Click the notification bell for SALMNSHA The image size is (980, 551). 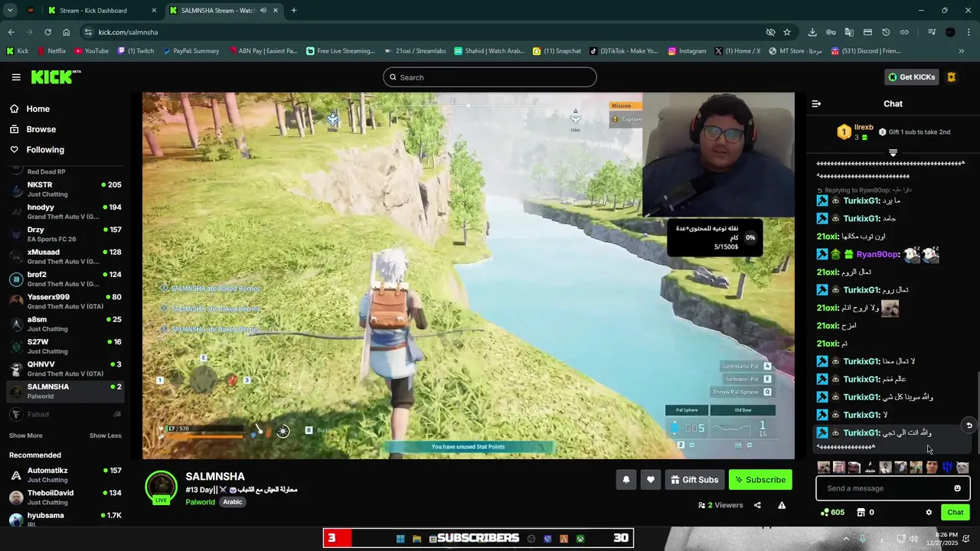[x=626, y=480]
